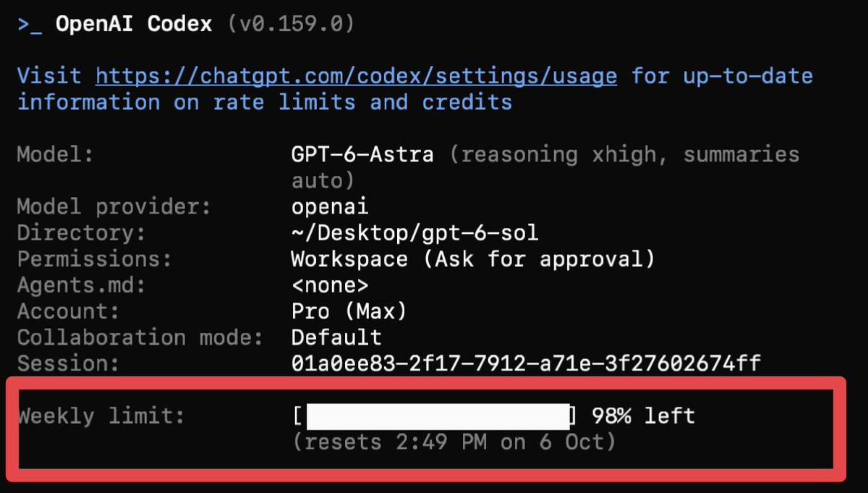This screenshot has height=493, width=868.
Task: Click the 'Directory:' label
Action: (x=82, y=233)
